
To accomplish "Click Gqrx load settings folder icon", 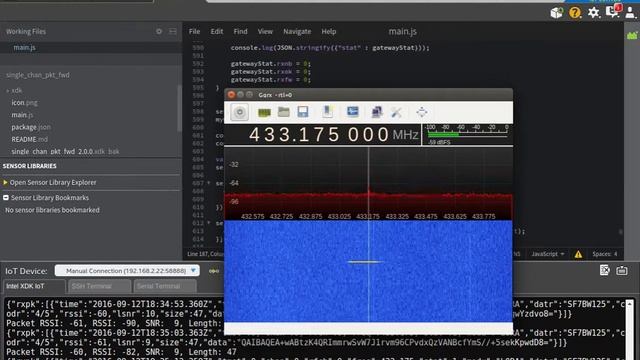I will [284, 112].
